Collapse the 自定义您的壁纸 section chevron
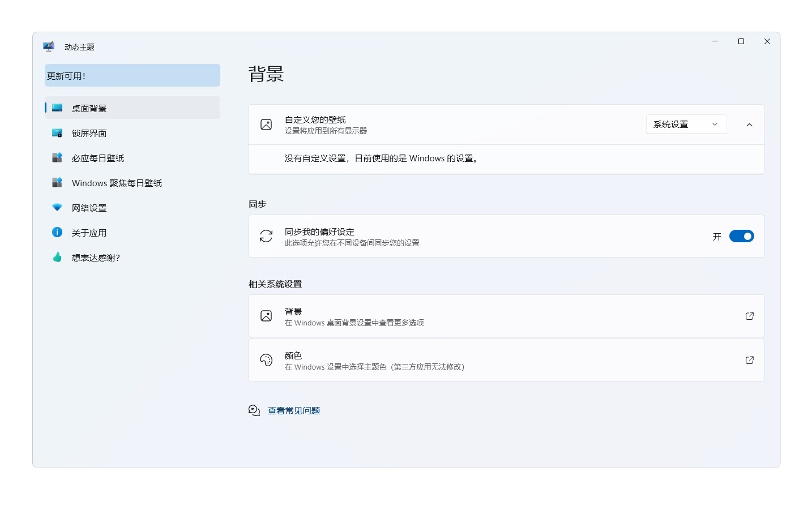Screen dimensions: 812x506 [750, 125]
